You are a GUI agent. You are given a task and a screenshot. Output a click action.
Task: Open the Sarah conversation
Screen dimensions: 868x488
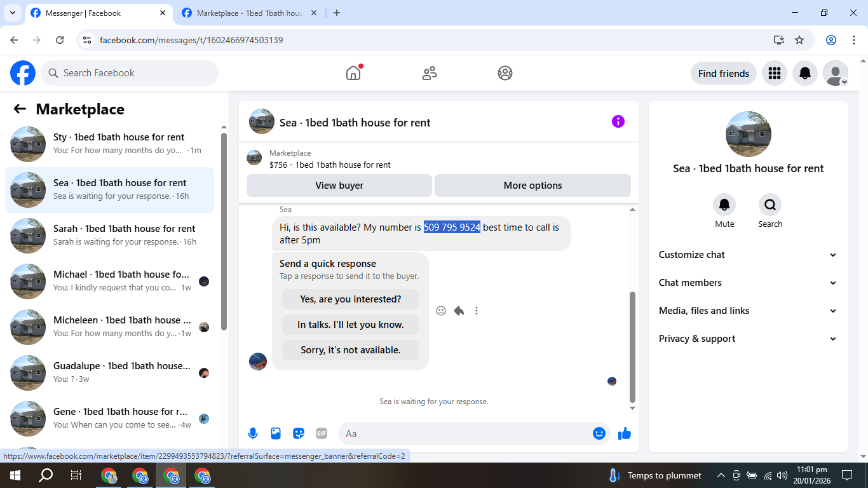point(109,236)
